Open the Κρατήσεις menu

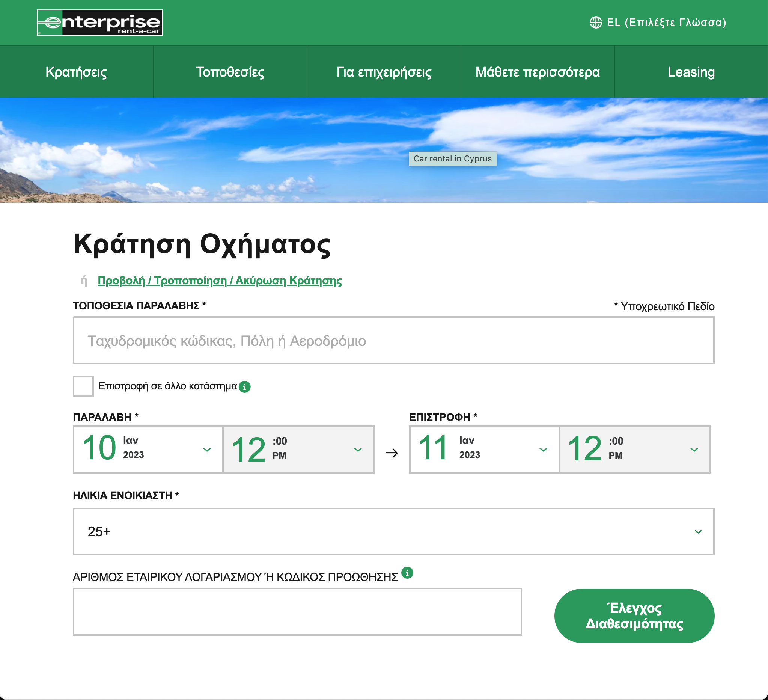tap(76, 72)
